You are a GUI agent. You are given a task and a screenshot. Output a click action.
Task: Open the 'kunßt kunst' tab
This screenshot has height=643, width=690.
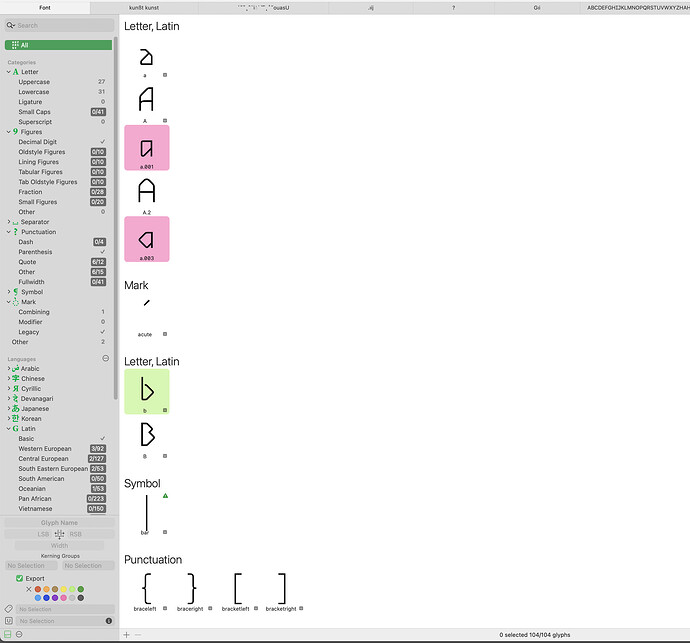tap(144, 7)
